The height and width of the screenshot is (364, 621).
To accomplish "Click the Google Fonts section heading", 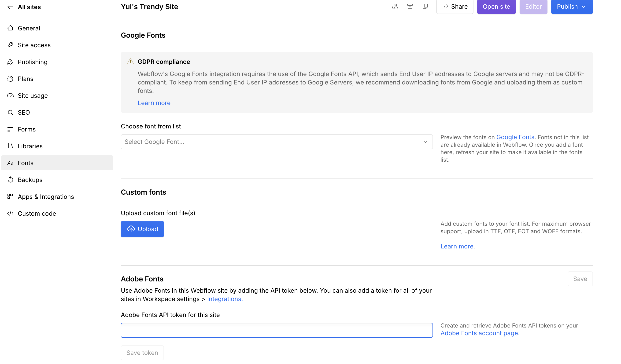I will (143, 35).
